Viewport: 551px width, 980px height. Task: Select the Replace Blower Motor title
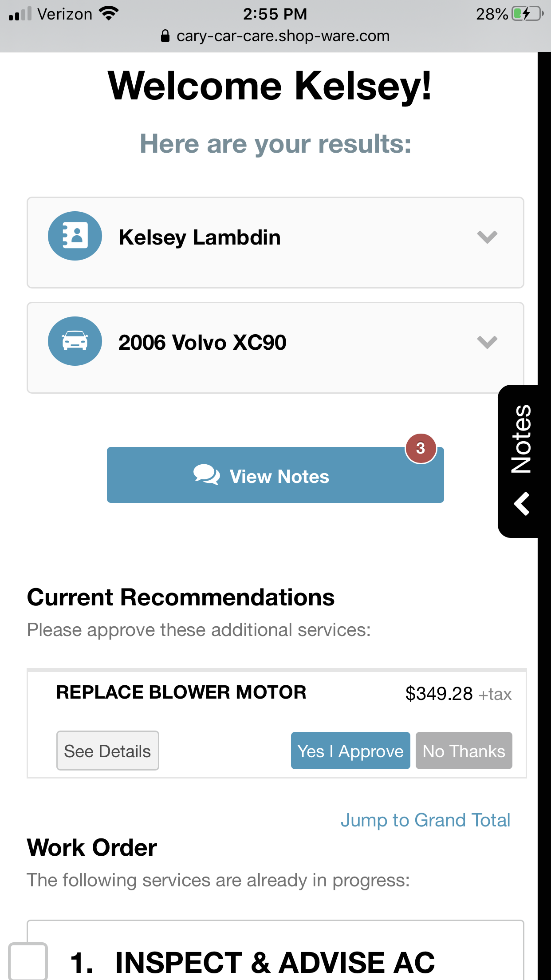(x=181, y=692)
